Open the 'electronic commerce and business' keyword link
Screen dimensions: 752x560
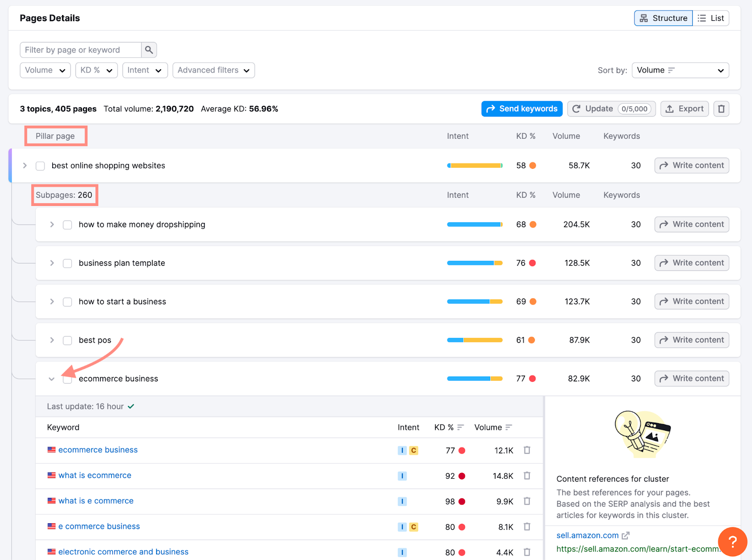pos(123,551)
